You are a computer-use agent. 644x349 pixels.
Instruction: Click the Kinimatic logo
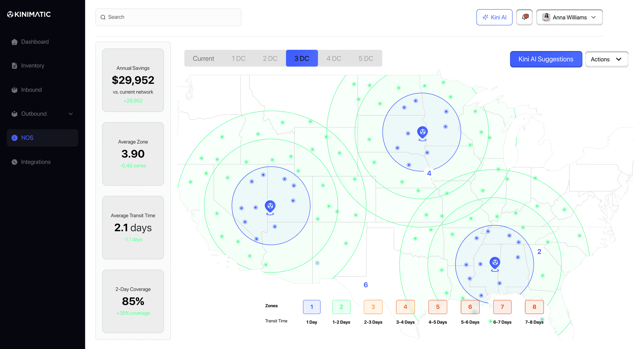tap(29, 14)
